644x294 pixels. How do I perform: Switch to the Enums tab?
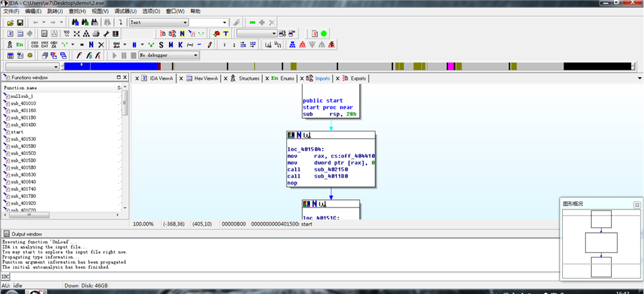click(x=283, y=78)
